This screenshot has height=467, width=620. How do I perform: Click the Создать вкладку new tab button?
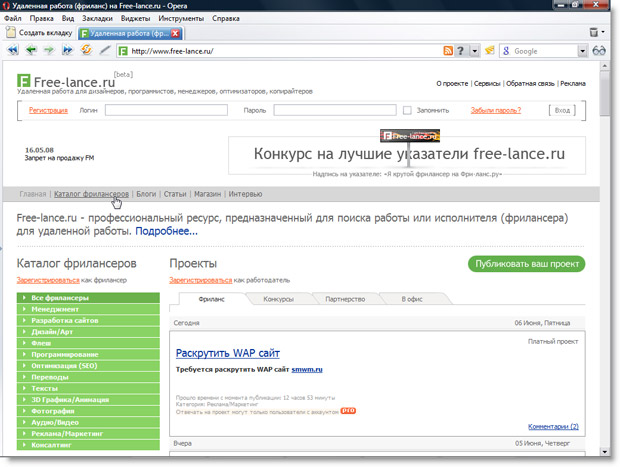(39, 32)
